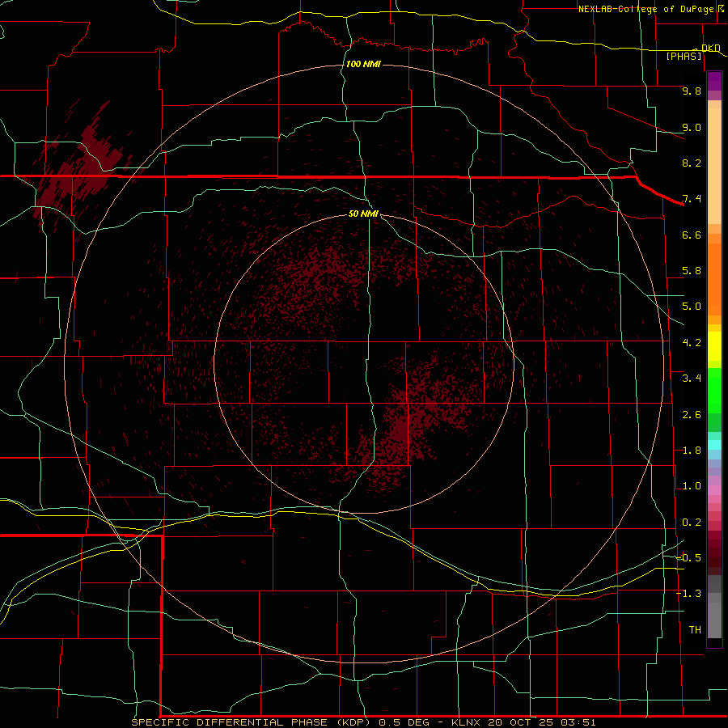The width and height of the screenshot is (728, 728).
Task: Click the 2.6 scale value
Action: (x=692, y=415)
